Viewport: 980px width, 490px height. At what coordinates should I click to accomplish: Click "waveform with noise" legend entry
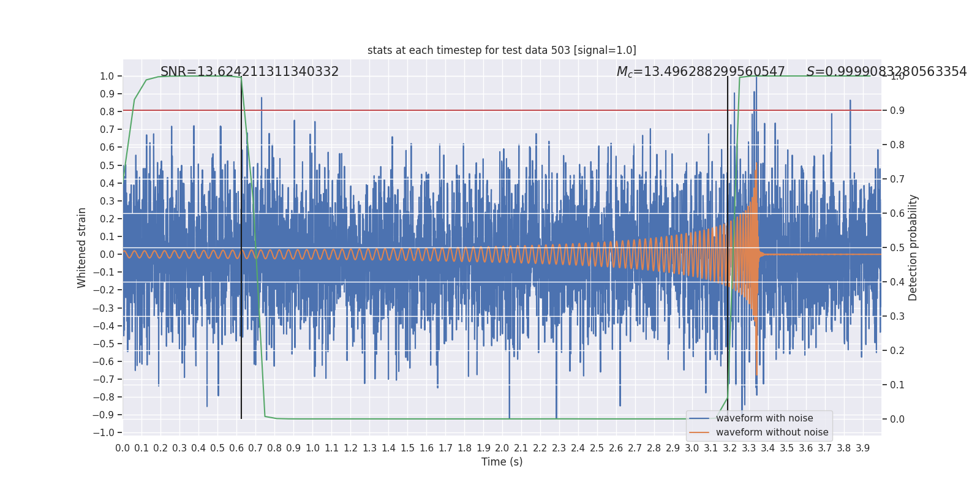point(764,418)
